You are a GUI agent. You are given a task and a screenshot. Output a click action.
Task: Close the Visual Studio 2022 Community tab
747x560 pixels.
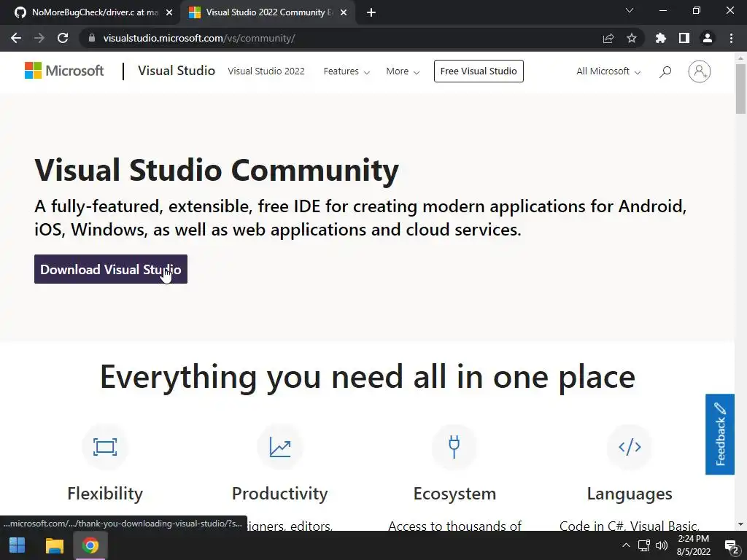pos(344,12)
